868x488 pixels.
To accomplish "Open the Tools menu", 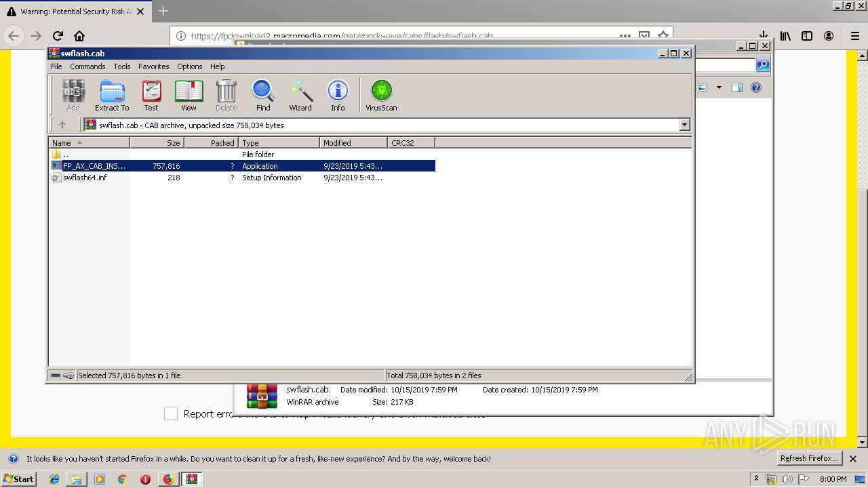I will 122,66.
